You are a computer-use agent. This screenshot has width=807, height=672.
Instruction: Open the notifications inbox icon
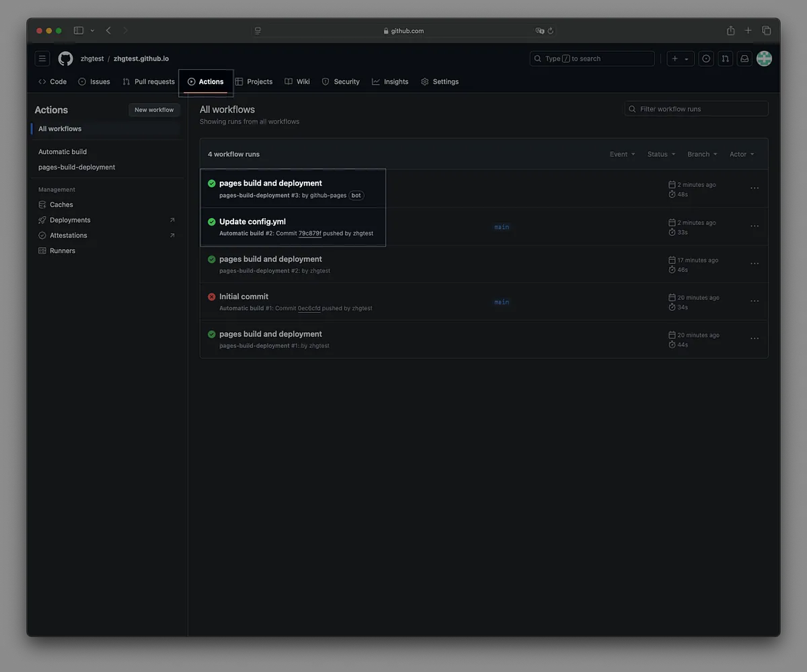click(x=744, y=59)
